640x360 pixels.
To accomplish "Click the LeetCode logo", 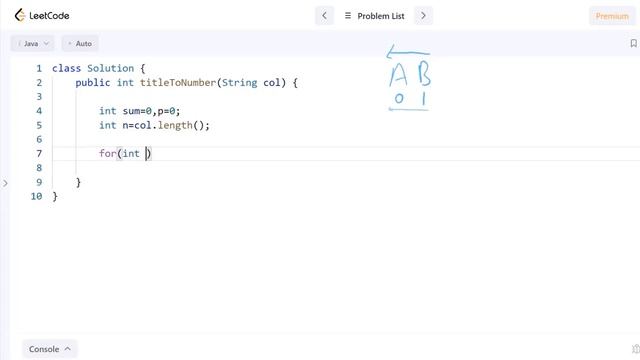I will [x=42, y=16].
